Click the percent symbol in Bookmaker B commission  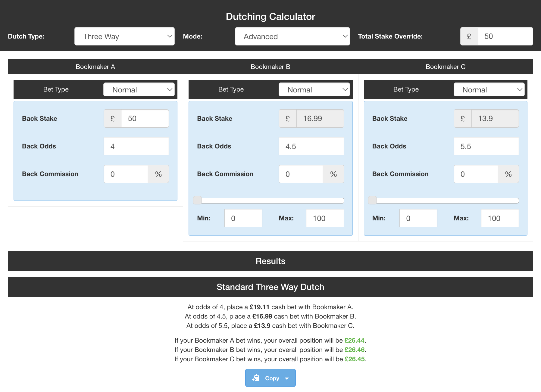(333, 174)
